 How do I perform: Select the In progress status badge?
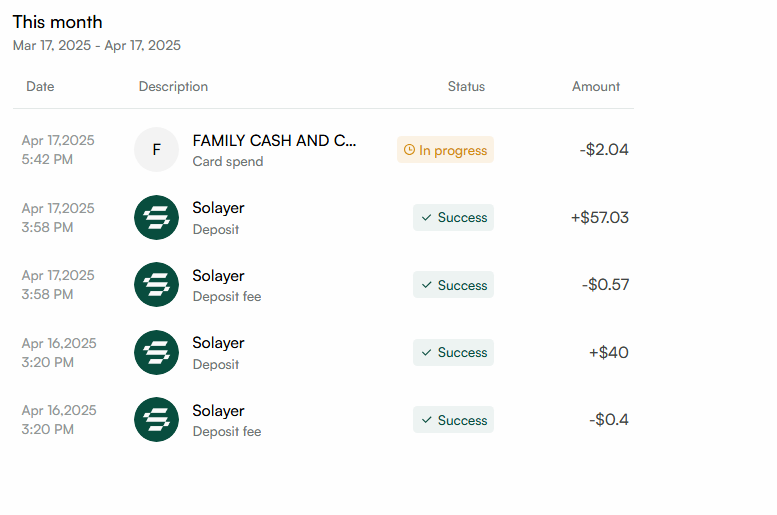445,150
